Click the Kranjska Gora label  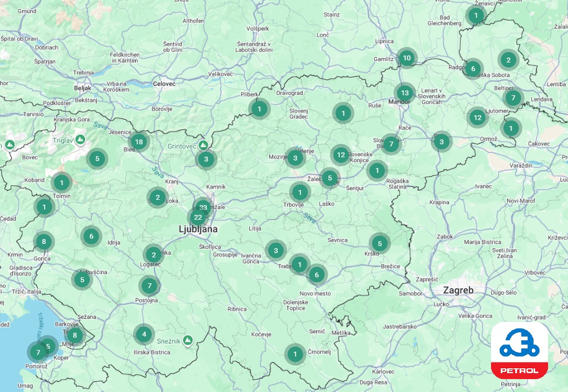tap(72, 120)
